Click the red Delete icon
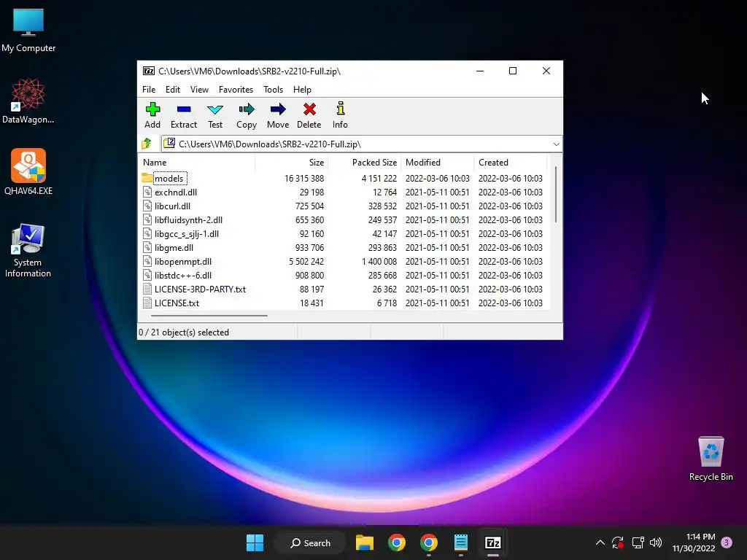747x560 pixels. (x=309, y=109)
